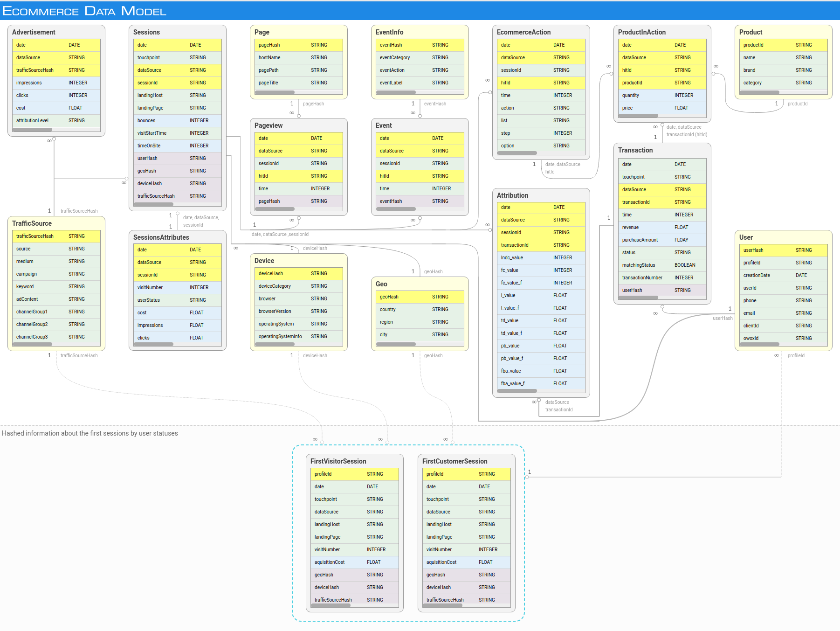Click the hashed information section description text

pyautogui.click(x=90, y=433)
